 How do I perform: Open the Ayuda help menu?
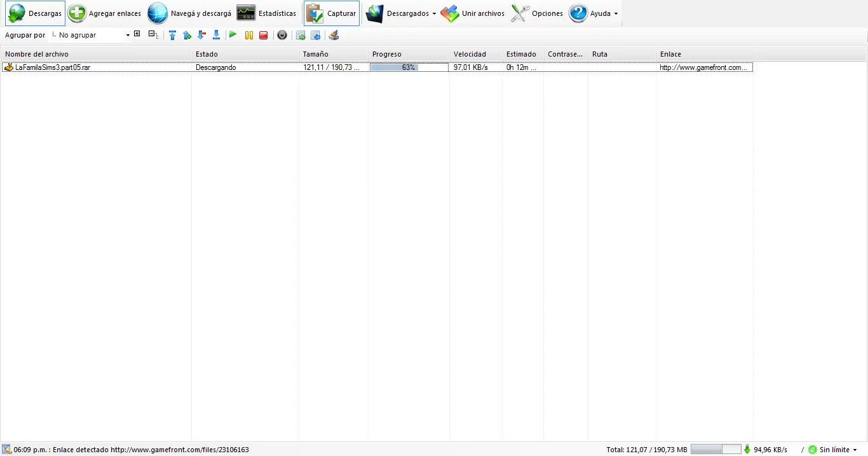point(593,13)
